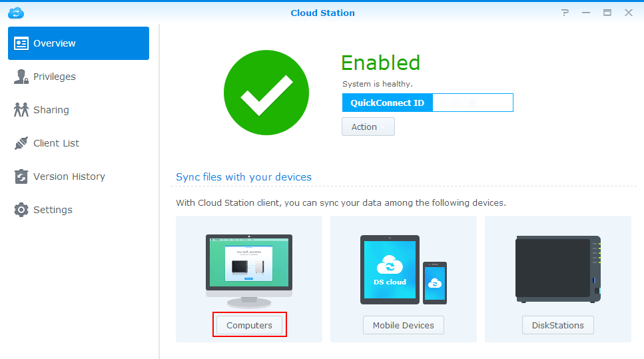644x359 pixels.
Task: Go to the Sharing section
Action: tap(51, 110)
